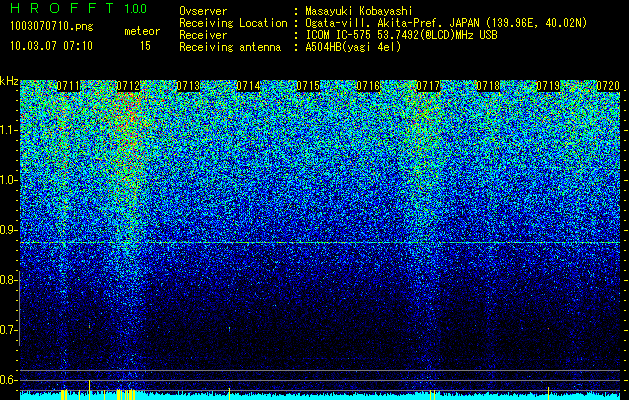This screenshot has width=629, height=400.
Task: Click the 0715 time marker
Action: click(308, 86)
